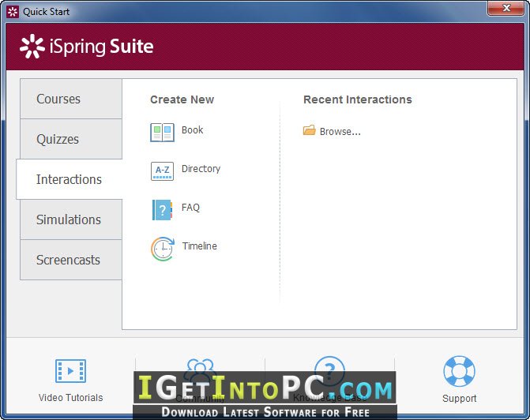Select the A-Z Directory icon

(x=162, y=171)
